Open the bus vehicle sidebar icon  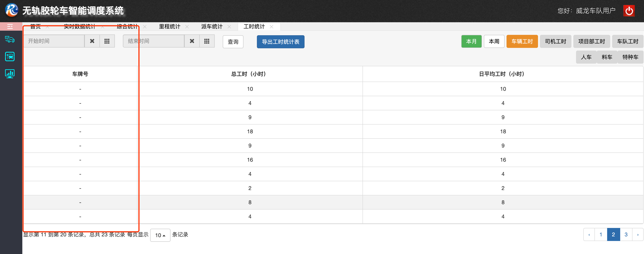(10, 57)
